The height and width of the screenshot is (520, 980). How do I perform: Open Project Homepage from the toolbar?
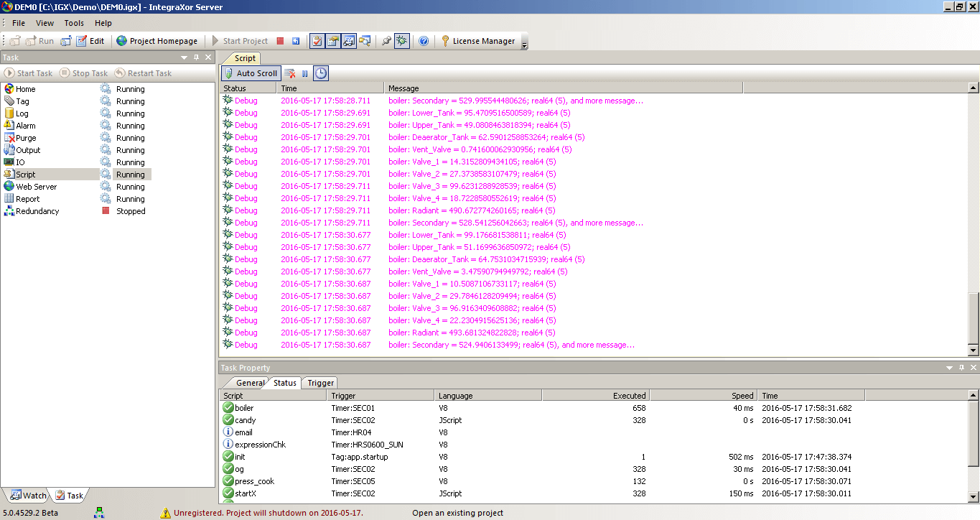[157, 41]
